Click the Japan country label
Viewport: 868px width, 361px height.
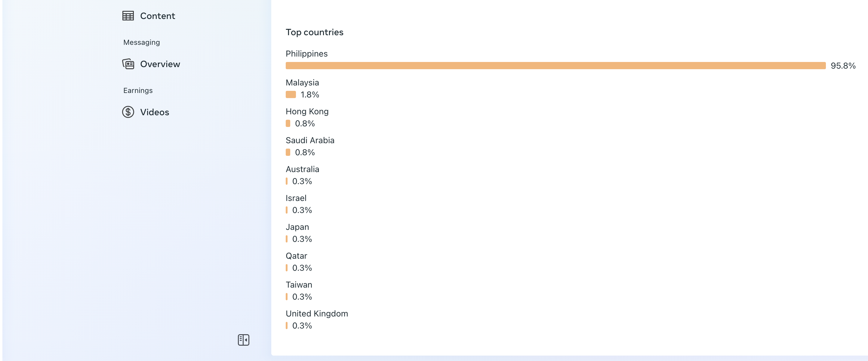click(297, 227)
